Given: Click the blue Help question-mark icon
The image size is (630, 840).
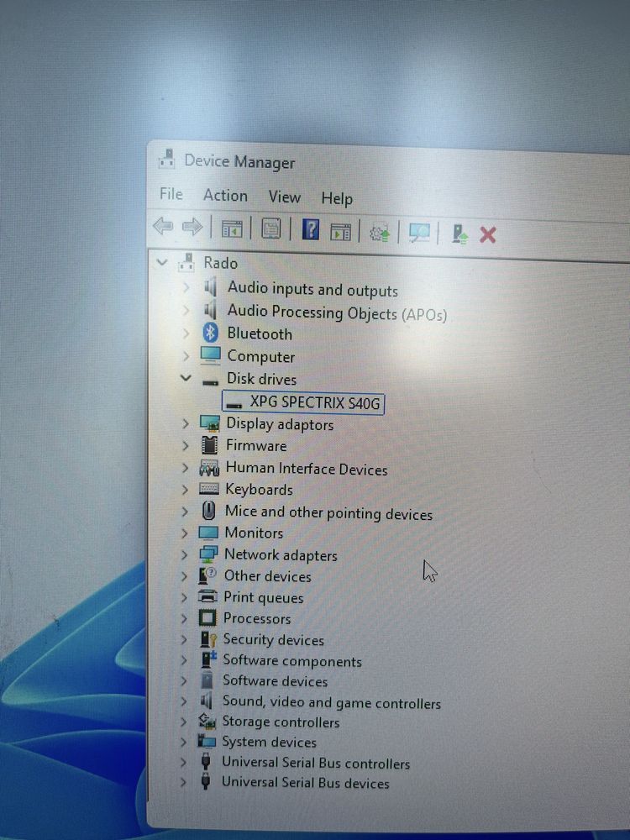Looking at the screenshot, I should point(311,230).
